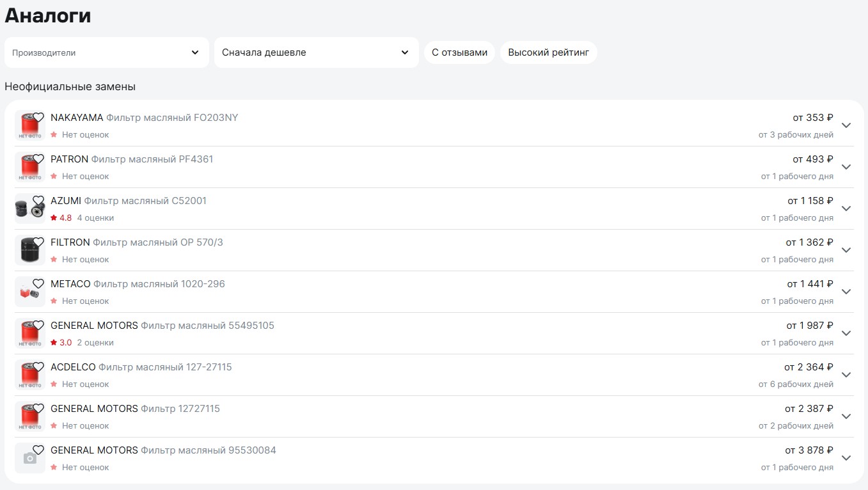Open ACDELCO 127-27115 product thumbnail

tap(29, 375)
